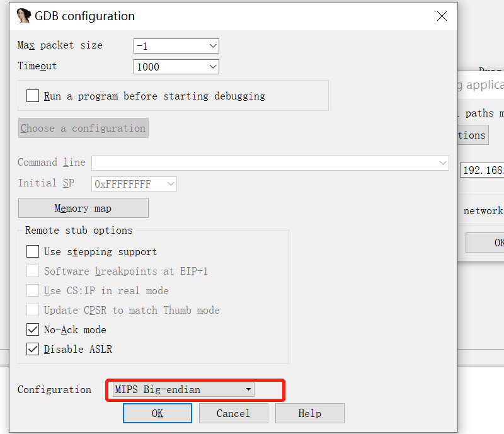
Task: Open the Memory map viewer
Action: [83, 208]
